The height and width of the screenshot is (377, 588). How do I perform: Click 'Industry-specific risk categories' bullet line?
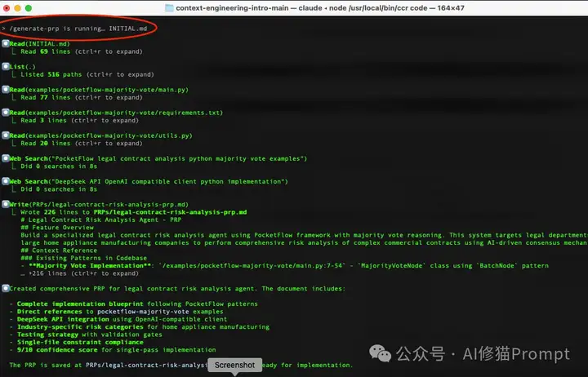pos(140,326)
